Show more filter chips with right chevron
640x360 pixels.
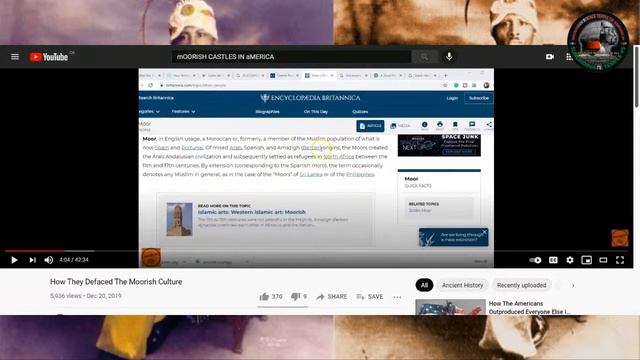573,285
